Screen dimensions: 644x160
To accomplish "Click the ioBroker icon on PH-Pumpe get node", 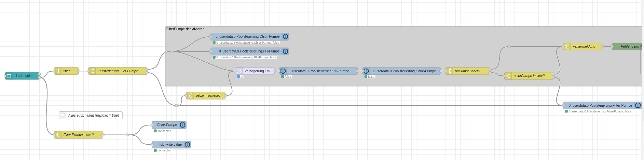I will [x=283, y=71].
